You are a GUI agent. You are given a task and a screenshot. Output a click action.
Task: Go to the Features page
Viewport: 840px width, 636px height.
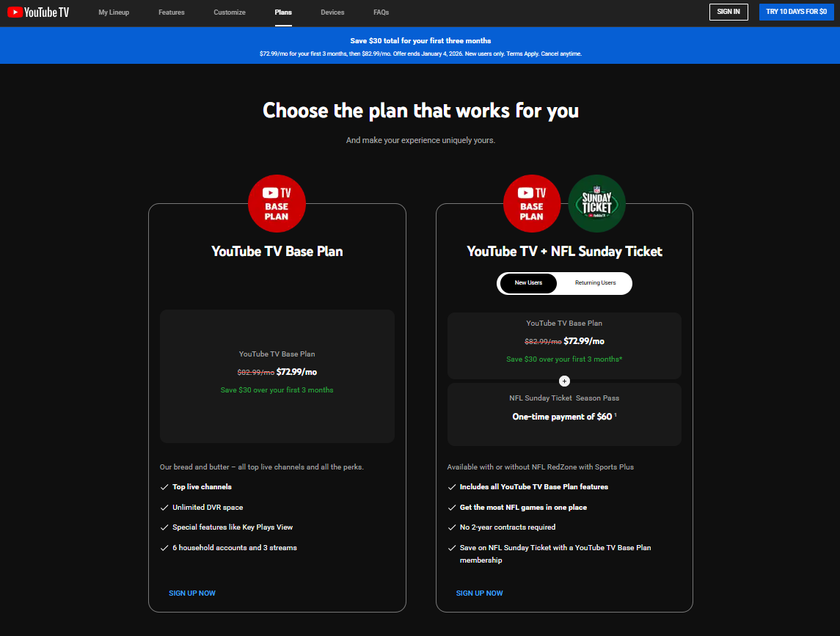[172, 12]
